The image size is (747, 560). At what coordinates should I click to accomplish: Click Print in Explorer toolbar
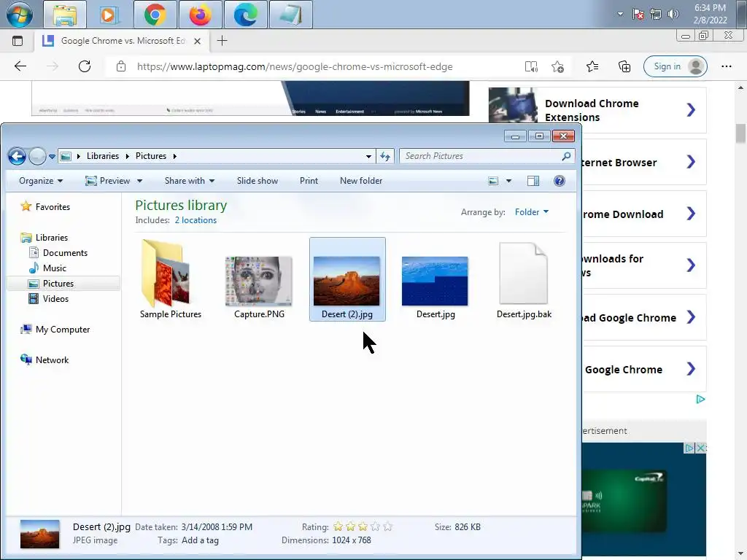pos(309,181)
